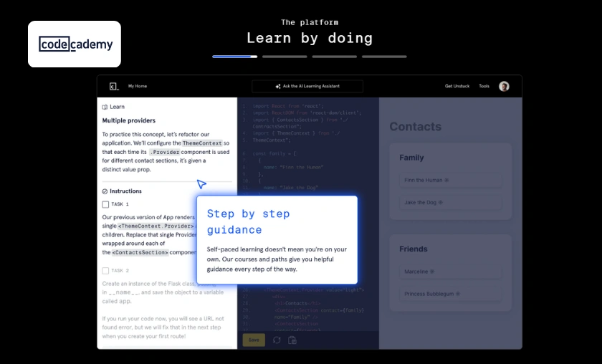
Task: Click the Princess Bubblegum contact
Action: tap(450, 294)
